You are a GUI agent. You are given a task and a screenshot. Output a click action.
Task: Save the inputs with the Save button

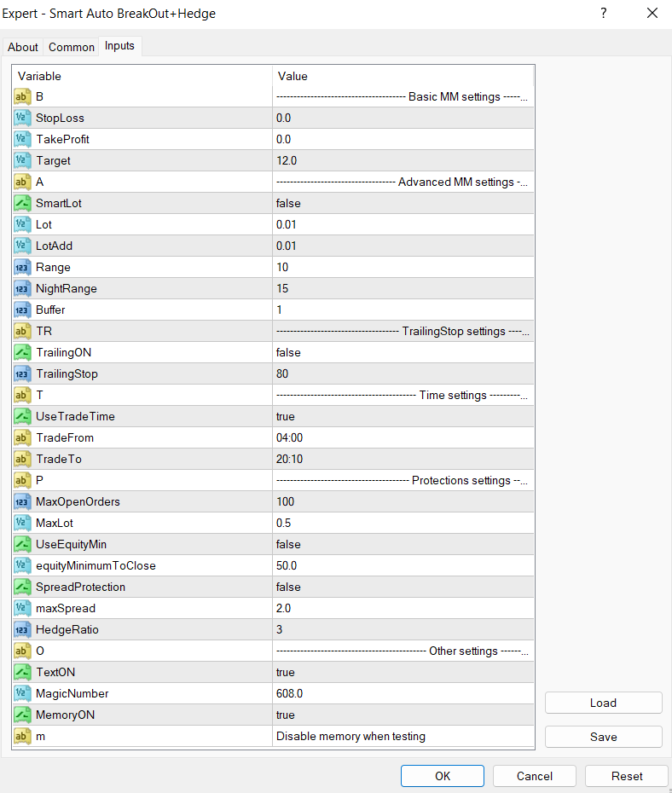pyautogui.click(x=603, y=737)
